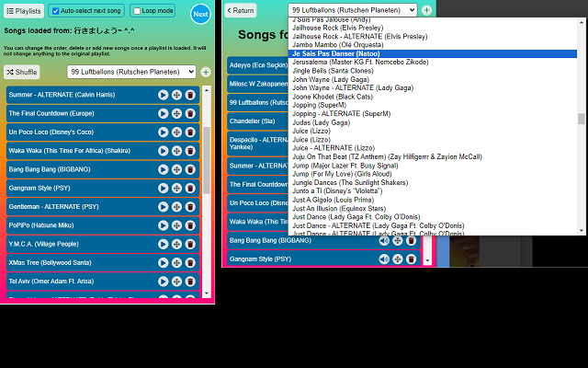Image resolution: width=588 pixels, height=368 pixels.
Task: Play Y.M.C.A. (Village People)
Action: (x=164, y=244)
